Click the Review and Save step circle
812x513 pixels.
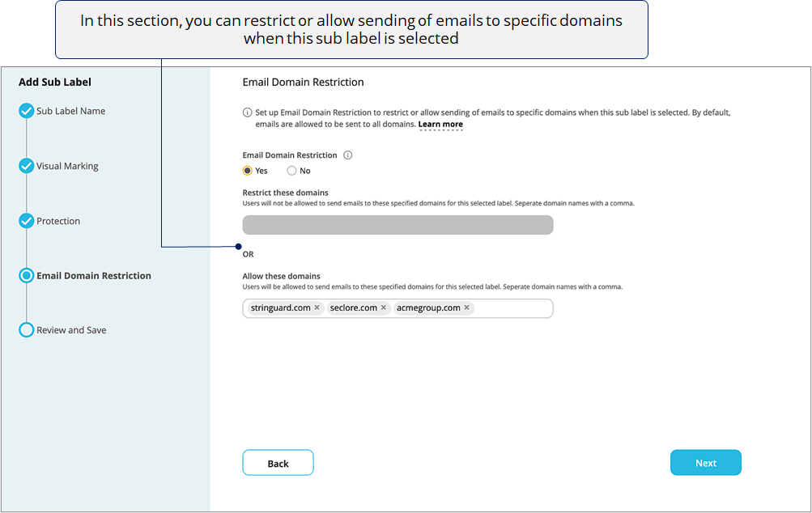tap(27, 330)
